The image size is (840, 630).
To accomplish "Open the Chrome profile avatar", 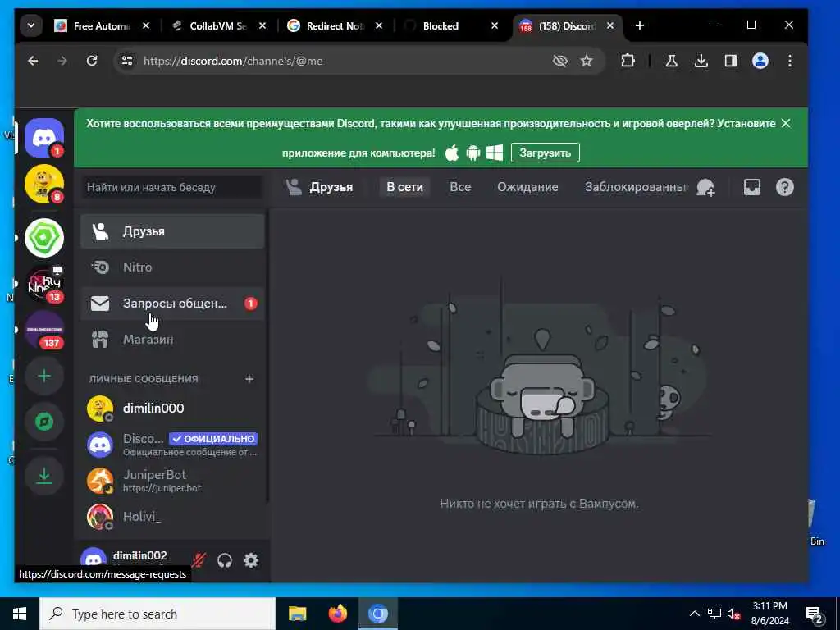I will pos(760,61).
